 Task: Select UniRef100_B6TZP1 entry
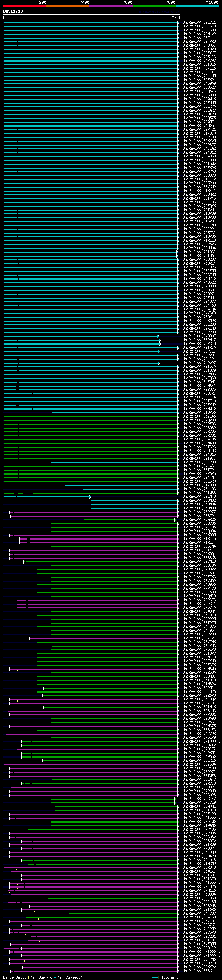(x=199, y=470)
